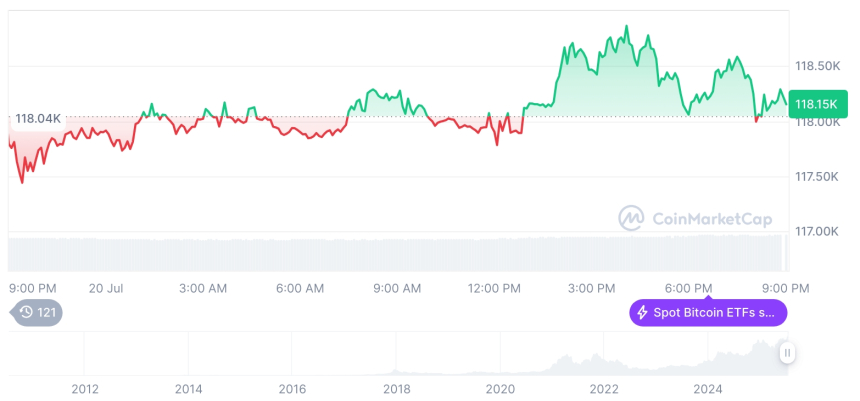
Task: Grab the range slider pause handle
Action: (x=788, y=353)
